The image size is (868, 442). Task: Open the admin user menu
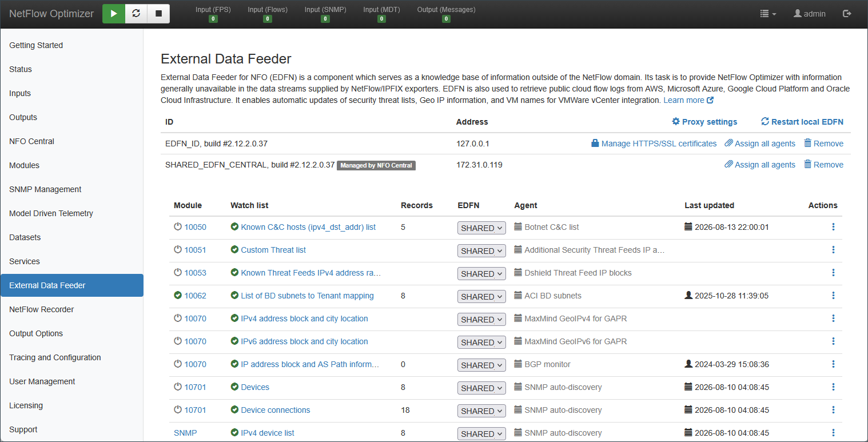pos(809,14)
